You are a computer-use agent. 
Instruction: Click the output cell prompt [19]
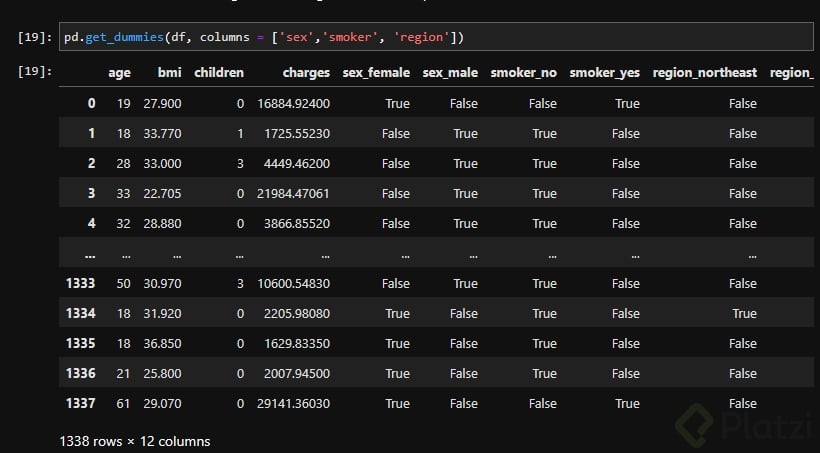pyautogui.click(x=36, y=73)
